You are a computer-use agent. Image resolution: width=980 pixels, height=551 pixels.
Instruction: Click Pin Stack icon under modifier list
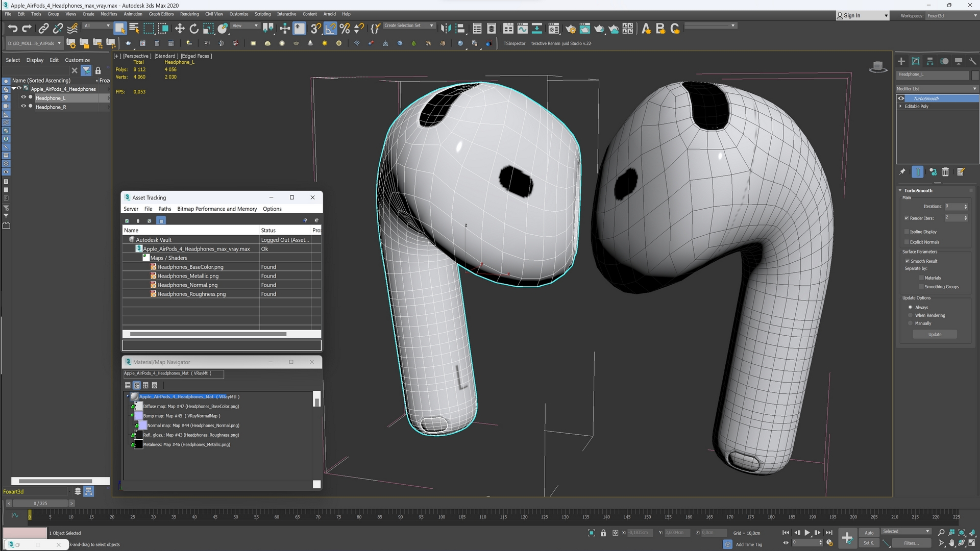[x=902, y=172]
